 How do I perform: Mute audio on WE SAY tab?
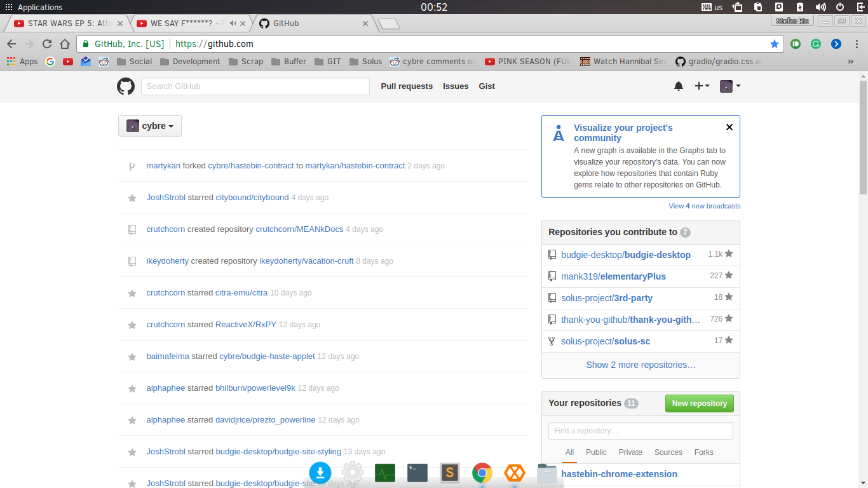(233, 24)
